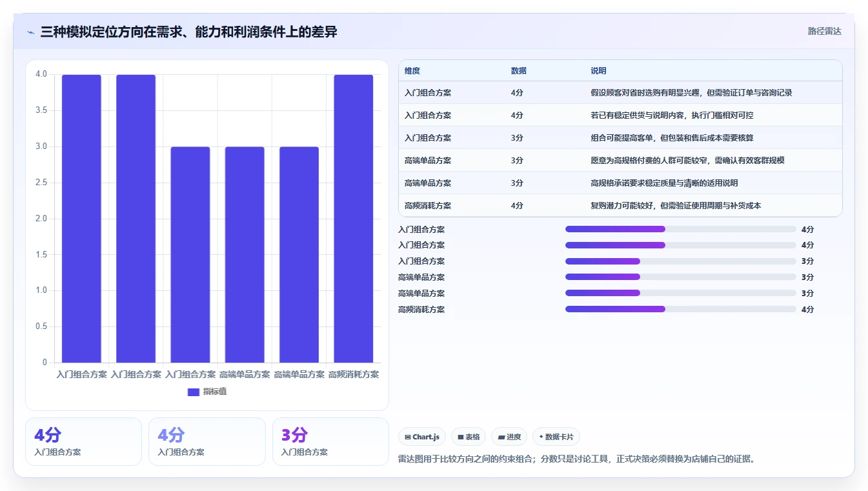Click the cell 组合可能提高客单，但包装和售后成本需要核算
The image size is (868, 491).
point(672,138)
